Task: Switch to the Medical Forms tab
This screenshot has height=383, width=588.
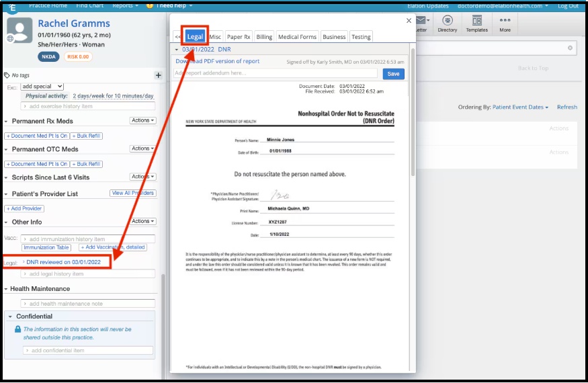Action: [x=298, y=37]
